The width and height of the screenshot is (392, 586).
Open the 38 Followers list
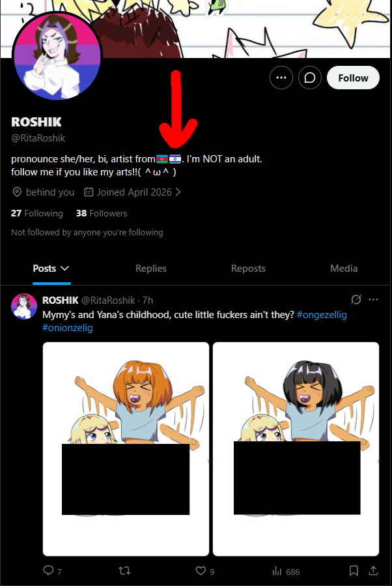tap(102, 213)
